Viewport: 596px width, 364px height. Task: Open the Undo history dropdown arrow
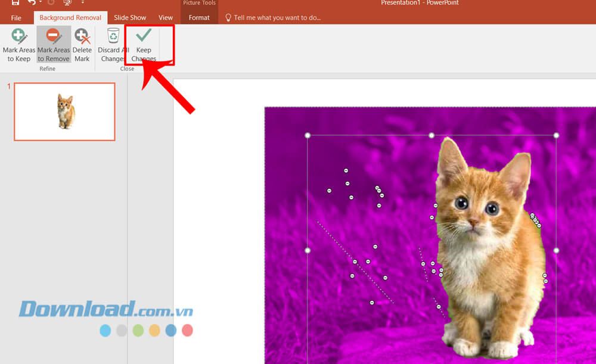(x=41, y=2)
